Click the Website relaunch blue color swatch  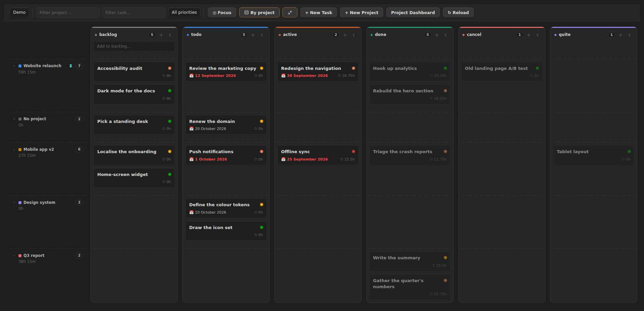20,66
